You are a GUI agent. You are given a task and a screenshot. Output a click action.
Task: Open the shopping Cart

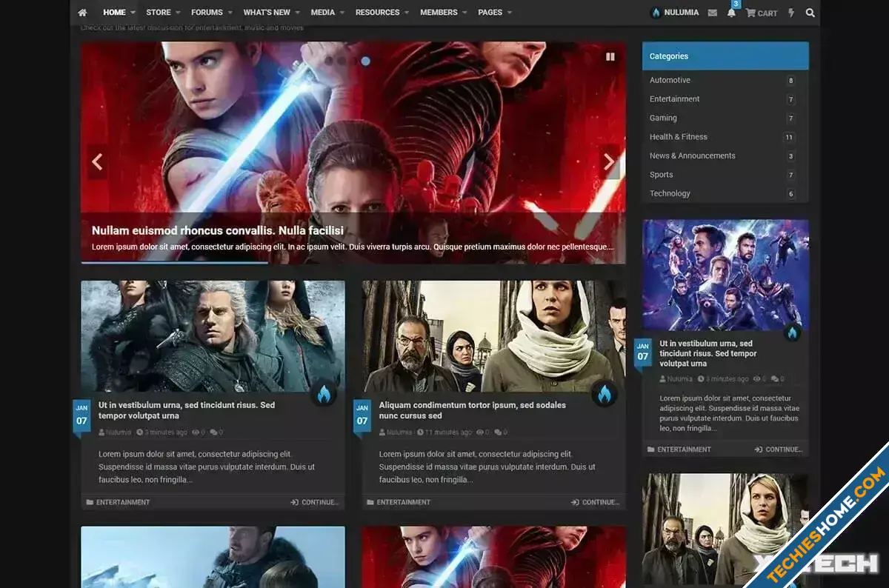coord(762,13)
